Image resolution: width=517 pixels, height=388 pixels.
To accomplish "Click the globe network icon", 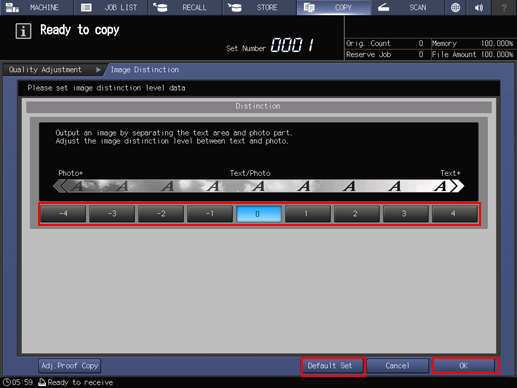I will pyautogui.click(x=455, y=7).
